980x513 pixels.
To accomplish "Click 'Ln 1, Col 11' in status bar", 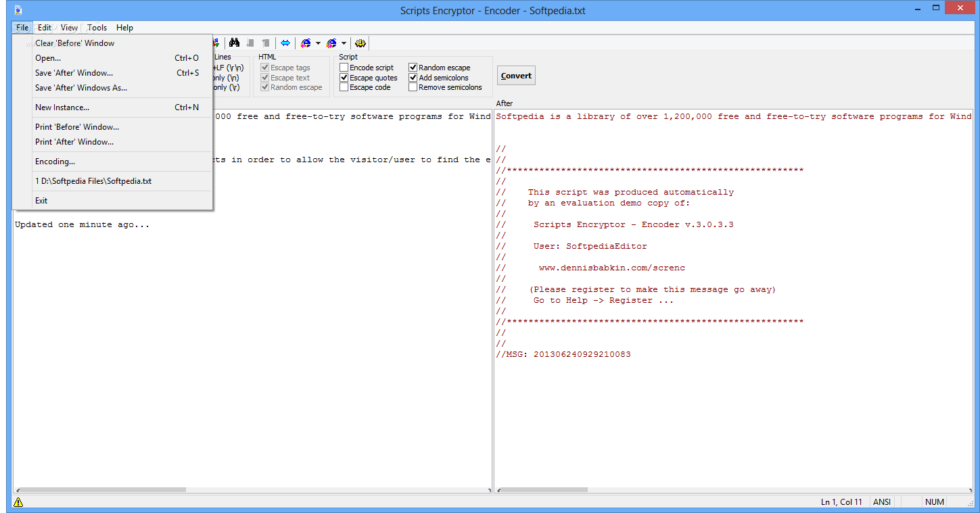I will click(x=841, y=502).
